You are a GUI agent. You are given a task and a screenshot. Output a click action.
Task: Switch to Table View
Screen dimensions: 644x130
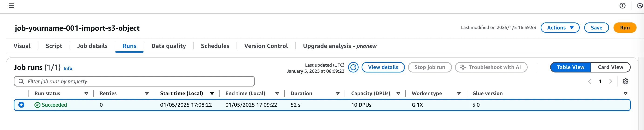570,67
